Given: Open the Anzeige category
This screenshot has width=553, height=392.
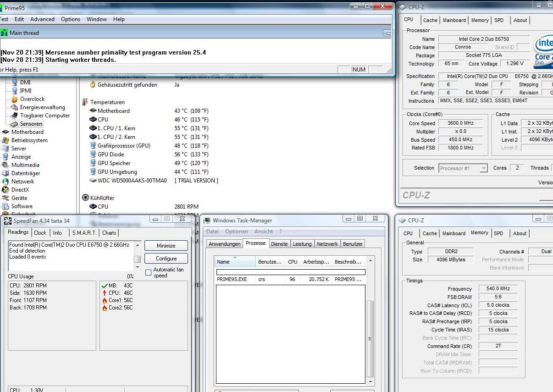Looking at the screenshot, I should point(21,157).
